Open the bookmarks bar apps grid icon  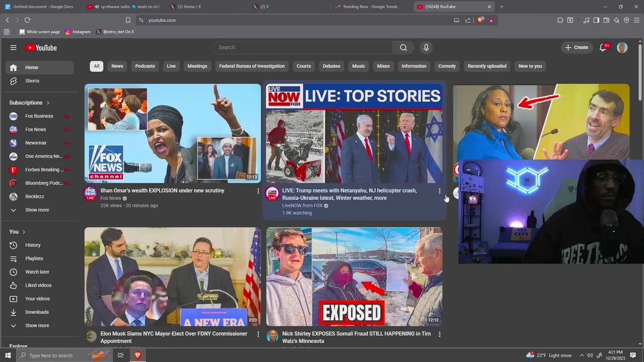[7, 32]
